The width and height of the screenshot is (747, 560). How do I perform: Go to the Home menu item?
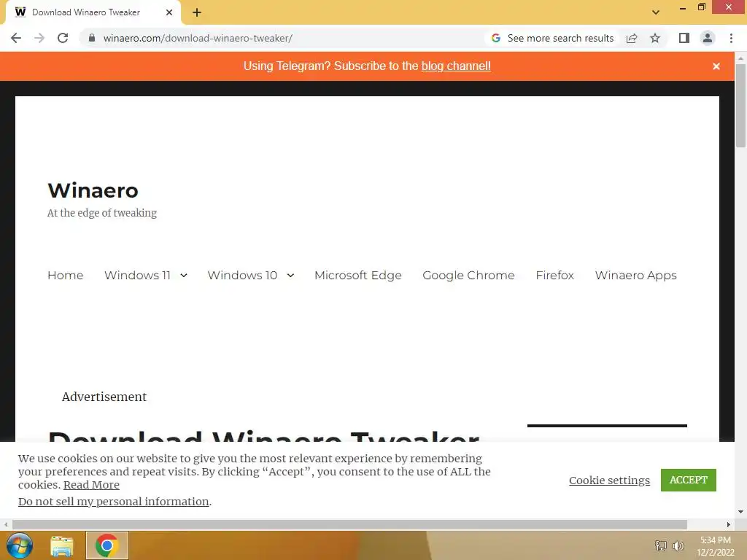tap(65, 275)
